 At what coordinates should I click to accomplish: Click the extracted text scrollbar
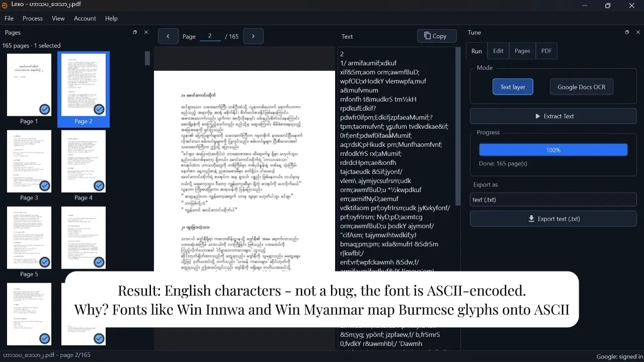pos(458,126)
